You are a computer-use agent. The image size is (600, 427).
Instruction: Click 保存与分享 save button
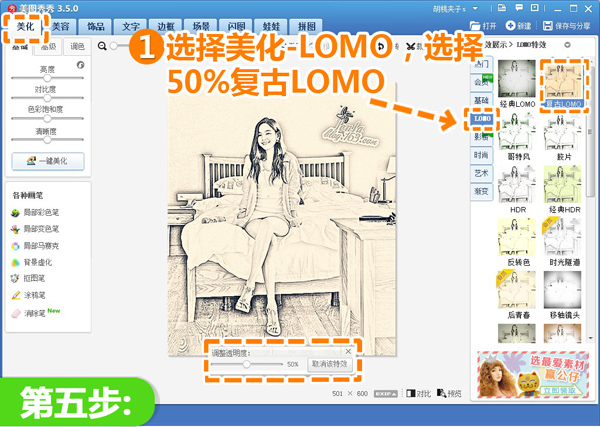point(567,26)
